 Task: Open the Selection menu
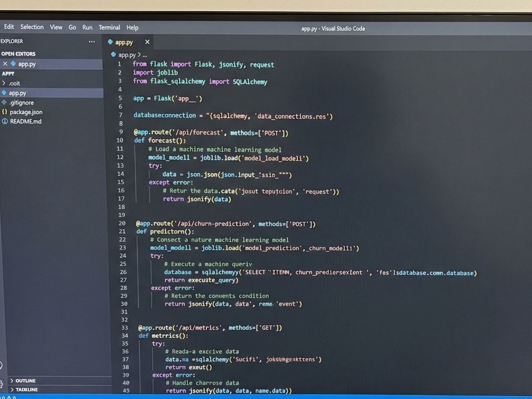[32, 27]
